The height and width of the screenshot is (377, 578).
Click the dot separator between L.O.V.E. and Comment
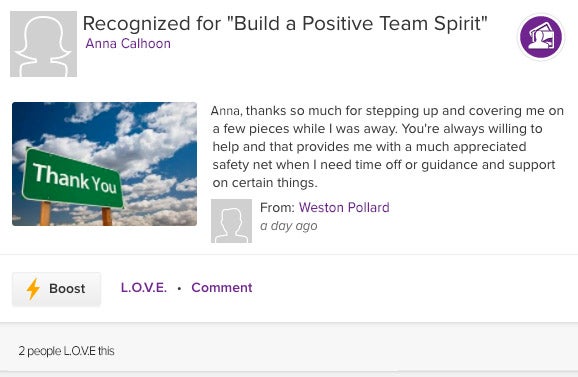click(x=179, y=288)
